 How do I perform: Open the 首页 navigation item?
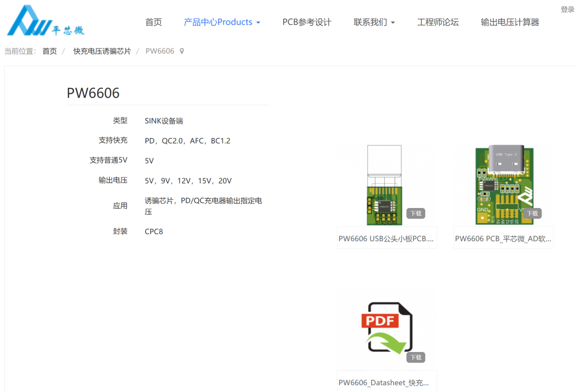pos(153,22)
